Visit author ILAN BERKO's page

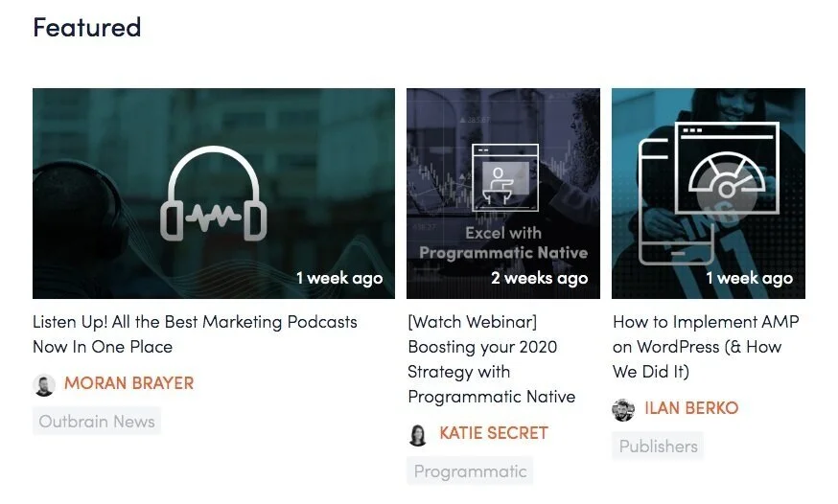[x=691, y=408]
